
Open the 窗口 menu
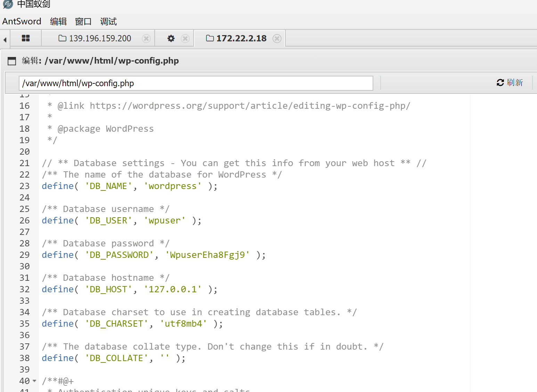83,22
